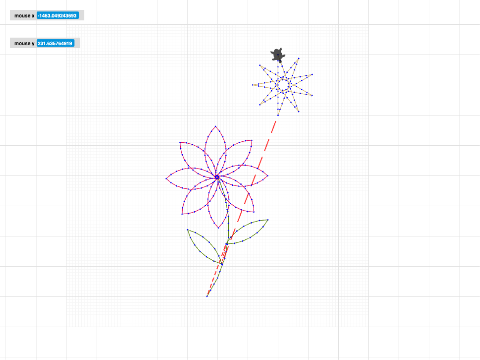This screenshot has width=480, height=360.
Task: Click the bottom petal tip of pink flower
Action: pos(218,228)
